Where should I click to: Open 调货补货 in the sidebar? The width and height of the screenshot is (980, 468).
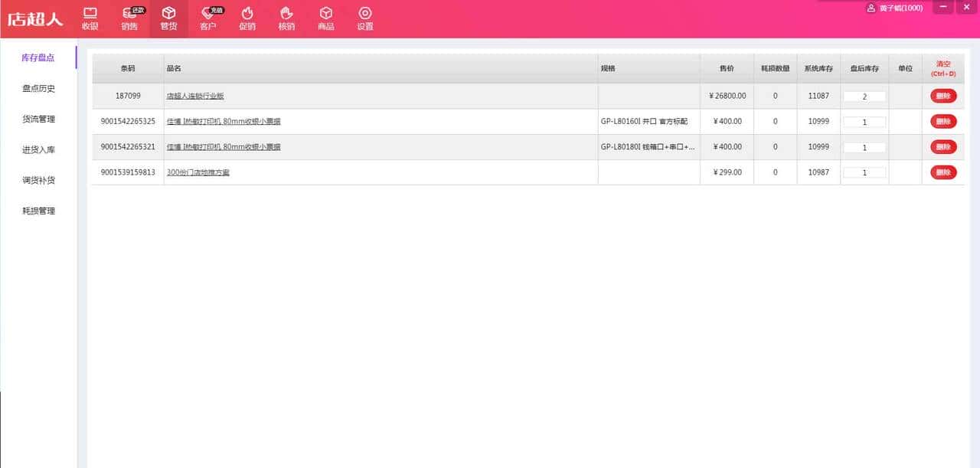tap(38, 181)
